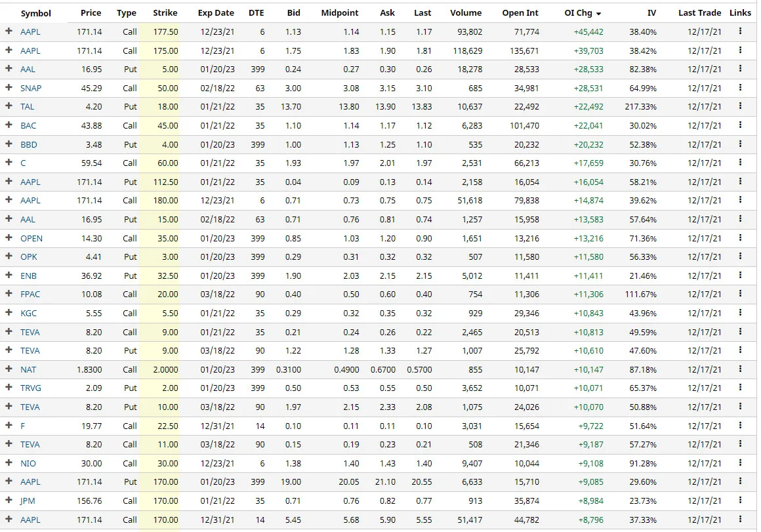The height and width of the screenshot is (532, 761).
Task: Sort by the OI Chg column
Action: click(583, 13)
